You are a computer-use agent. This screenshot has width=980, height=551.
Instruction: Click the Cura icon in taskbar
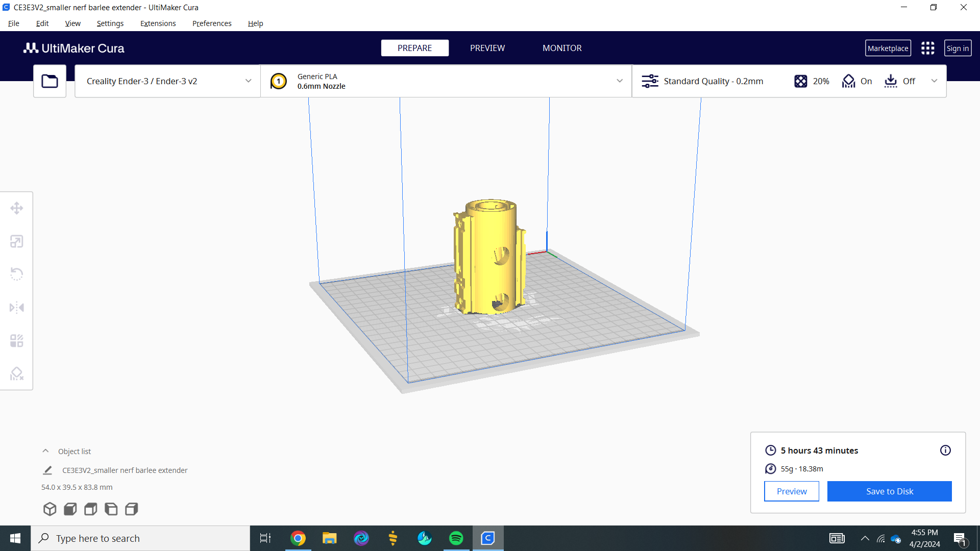[488, 538]
